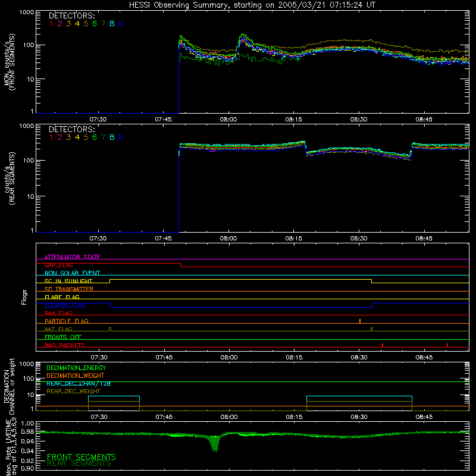Click 07:45 tick label under Flags plot

coord(164,358)
